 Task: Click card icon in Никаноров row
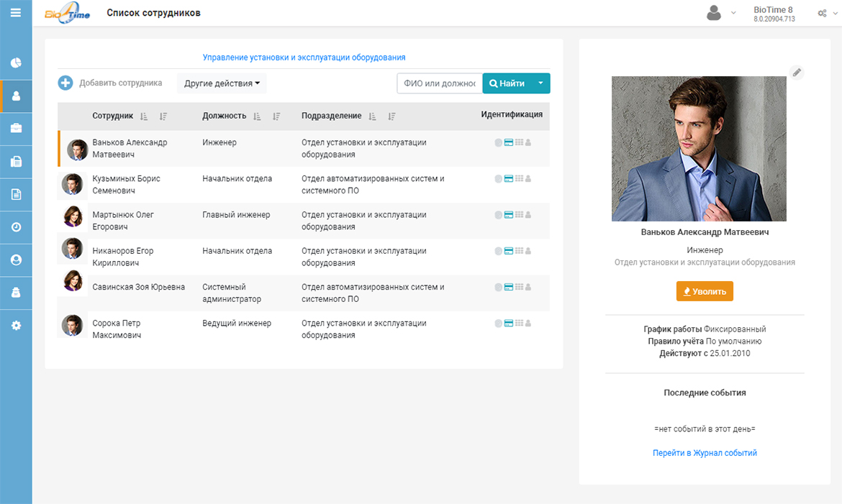point(509,251)
